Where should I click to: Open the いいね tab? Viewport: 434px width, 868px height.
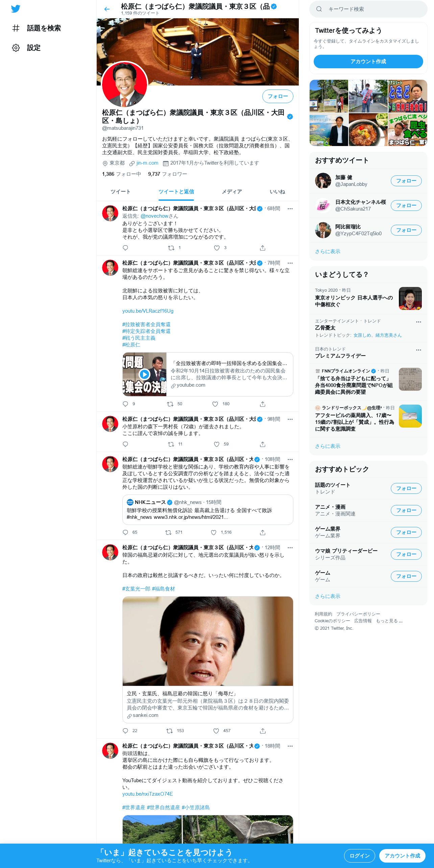coord(277,192)
